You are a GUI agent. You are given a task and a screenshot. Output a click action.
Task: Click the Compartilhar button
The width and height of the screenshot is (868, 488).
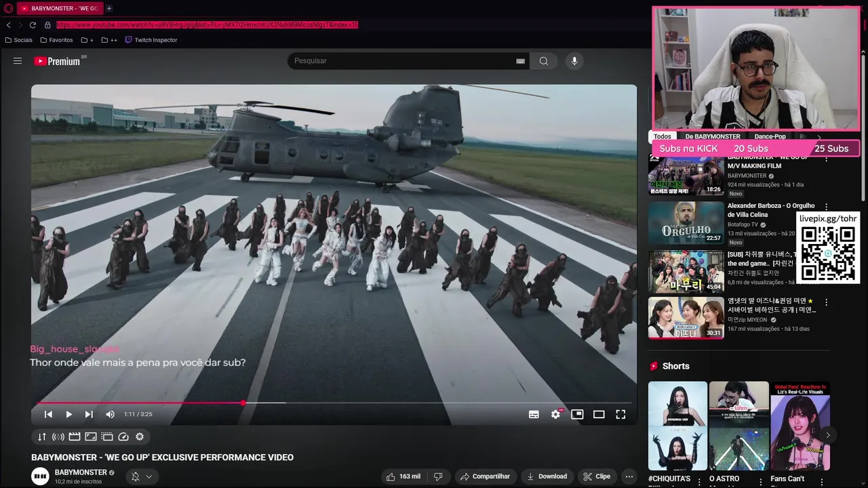pyautogui.click(x=485, y=476)
